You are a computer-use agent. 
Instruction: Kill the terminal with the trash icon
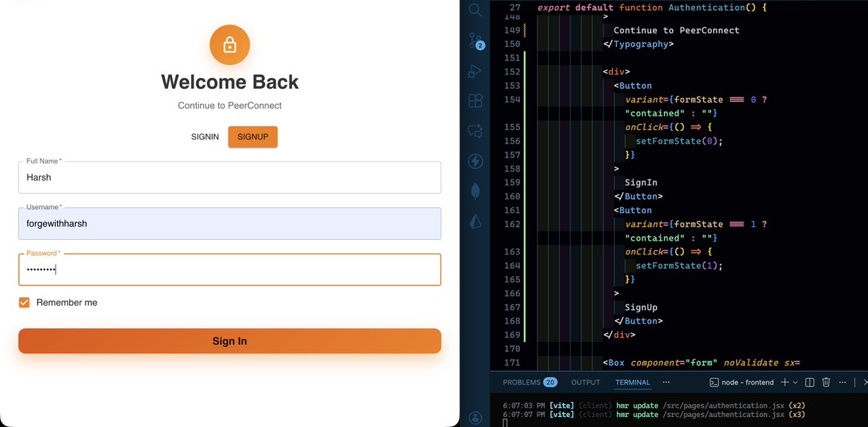pos(826,382)
